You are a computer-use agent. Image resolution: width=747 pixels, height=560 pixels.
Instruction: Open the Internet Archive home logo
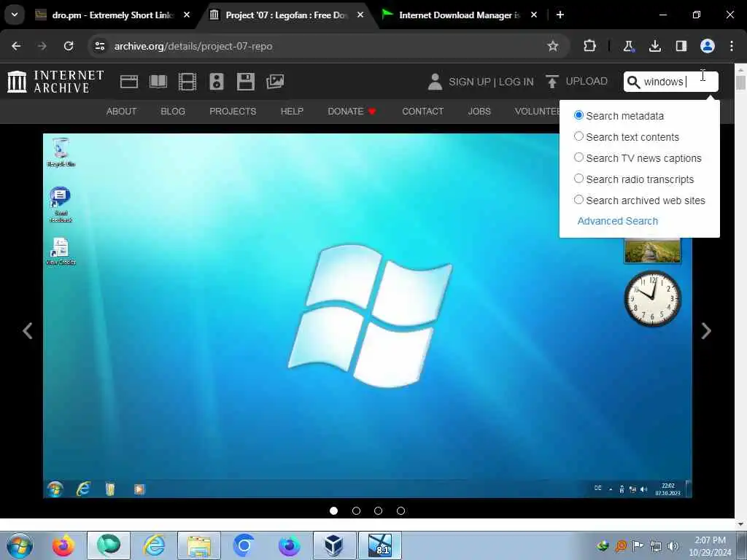pyautogui.click(x=55, y=82)
